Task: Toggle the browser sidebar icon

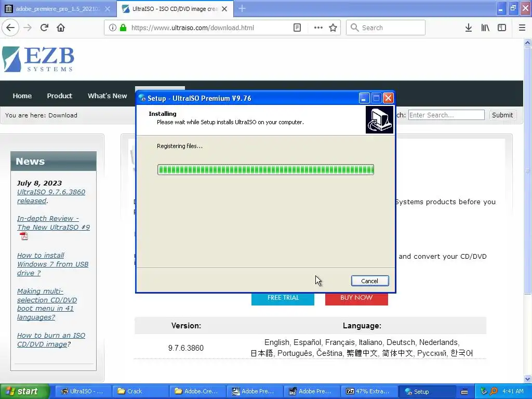Action: tap(502, 28)
